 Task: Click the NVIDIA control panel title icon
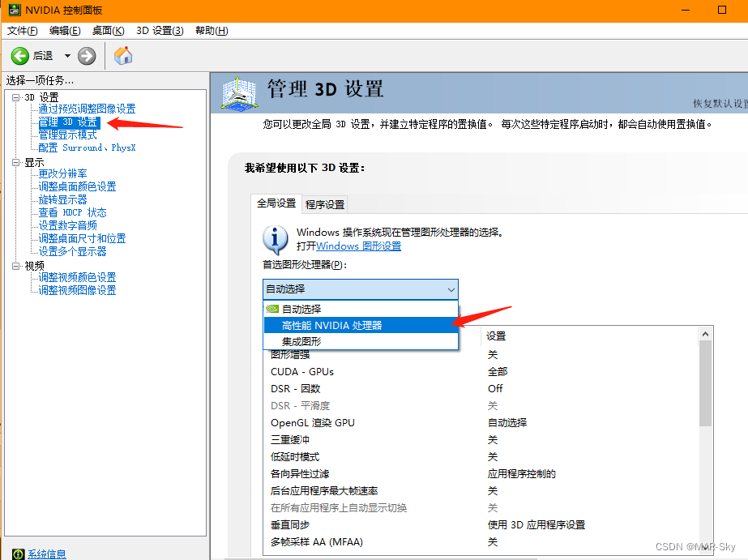(15, 10)
